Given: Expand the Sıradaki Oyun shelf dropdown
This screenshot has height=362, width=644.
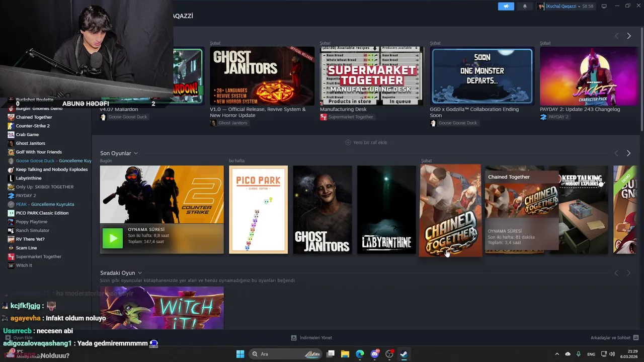Looking at the screenshot, I should pyautogui.click(x=140, y=273).
